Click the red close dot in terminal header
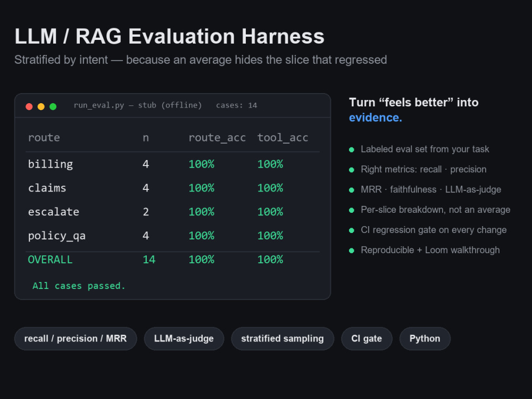This screenshot has height=399, width=532. (x=29, y=106)
